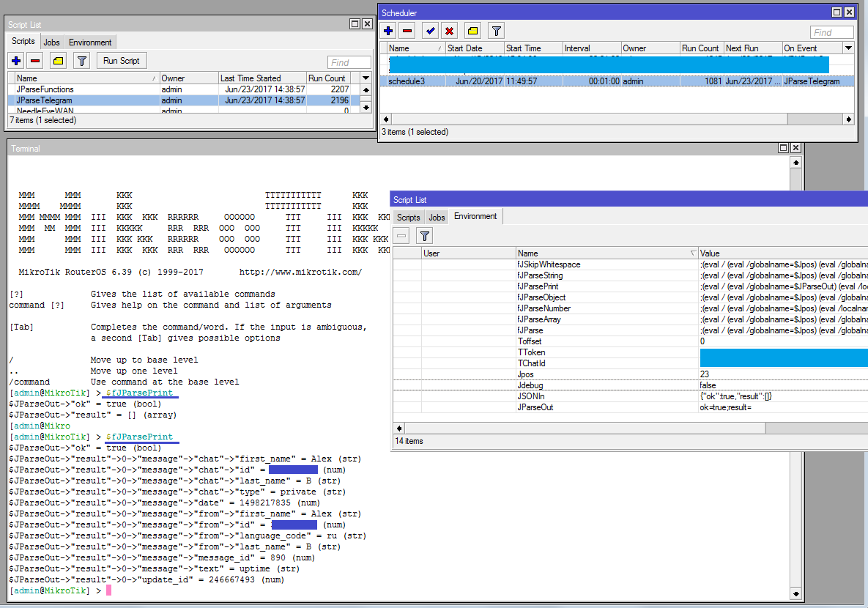This screenshot has height=608, width=868.
Task: Click the red minus Remove icon in Scheduler
Action: point(407,31)
